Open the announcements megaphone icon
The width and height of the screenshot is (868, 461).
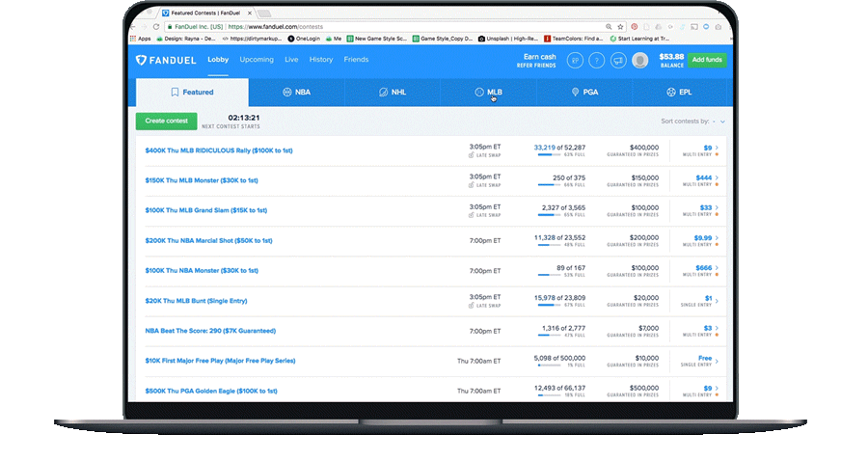618,60
